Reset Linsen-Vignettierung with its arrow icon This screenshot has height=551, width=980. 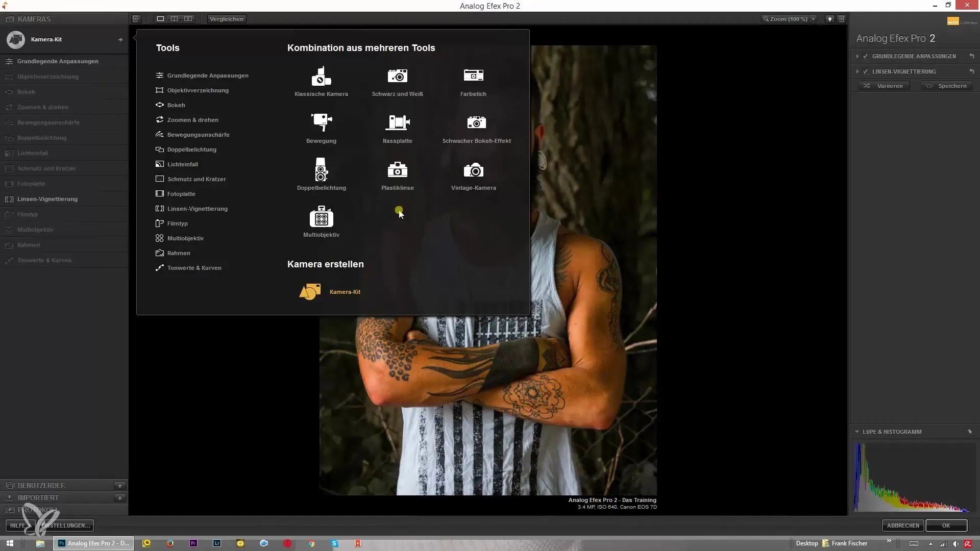972,71
